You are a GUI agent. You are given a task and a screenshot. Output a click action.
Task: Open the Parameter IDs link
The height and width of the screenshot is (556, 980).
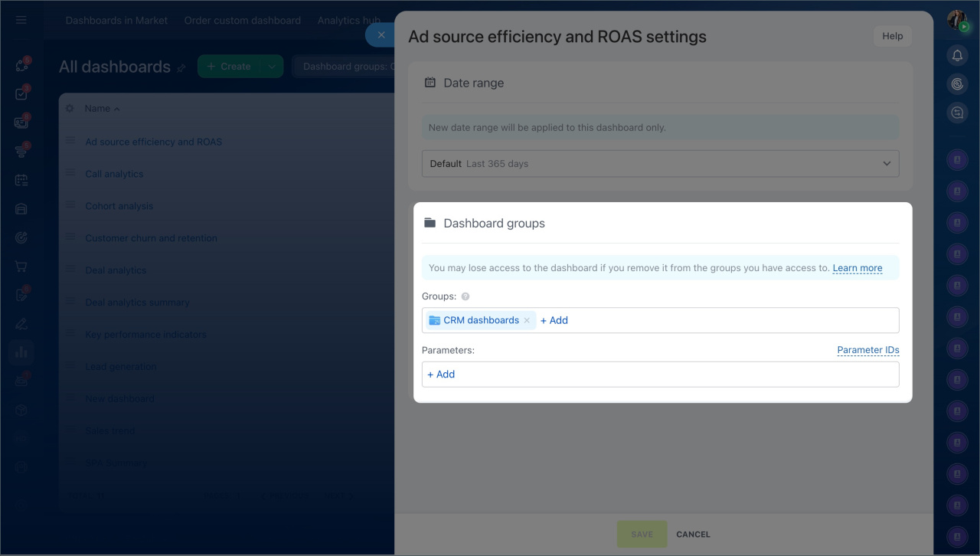click(867, 350)
